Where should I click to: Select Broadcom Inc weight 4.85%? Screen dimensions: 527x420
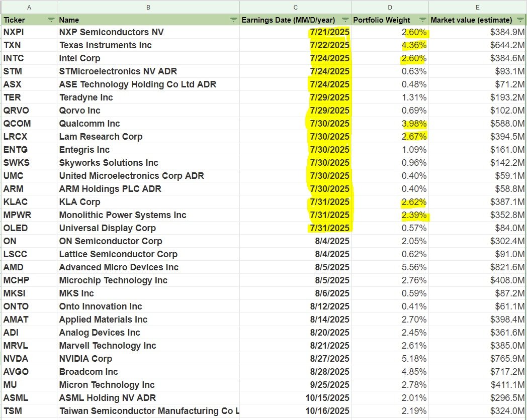click(390, 373)
